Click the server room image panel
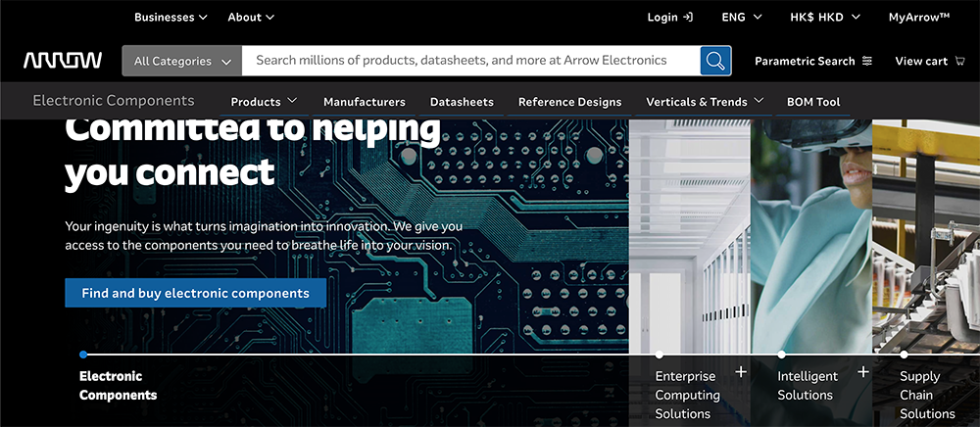Image resolution: width=980 pixels, height=427 pixels. coord(690,236)
